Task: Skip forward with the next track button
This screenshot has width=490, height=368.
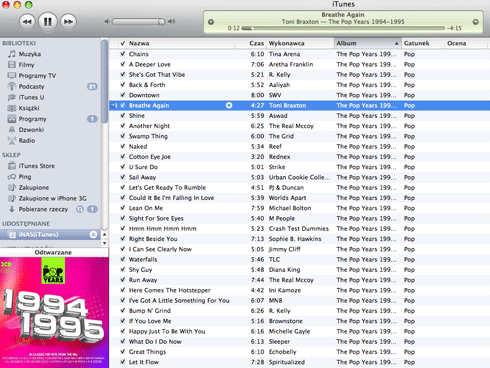Action: 68,22
